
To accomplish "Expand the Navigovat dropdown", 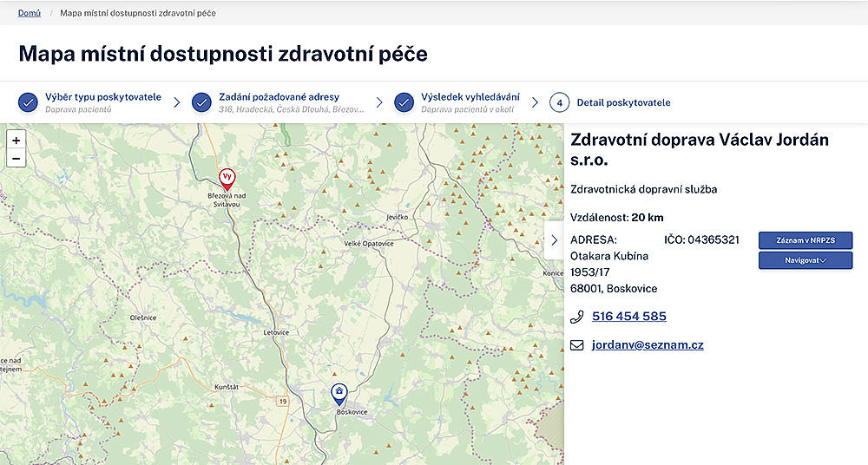I will click(805, 260).
